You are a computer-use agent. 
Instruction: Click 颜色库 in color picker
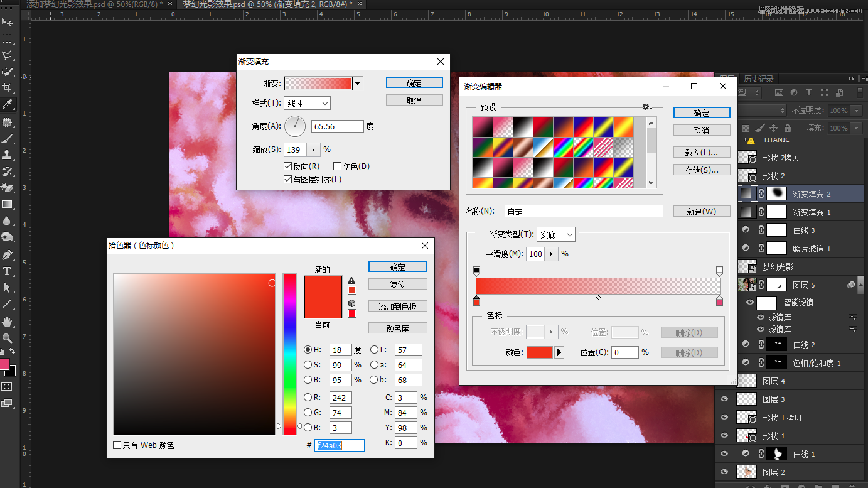(x=398, y=328)
